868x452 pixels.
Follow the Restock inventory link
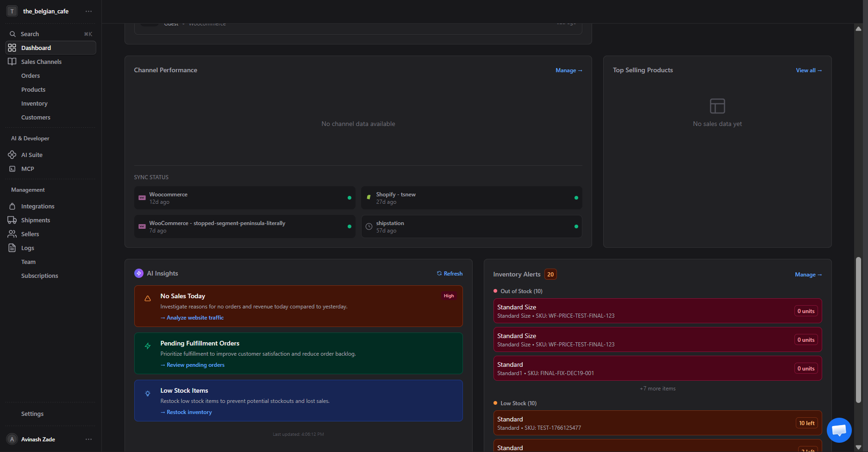tap(189, 412)
